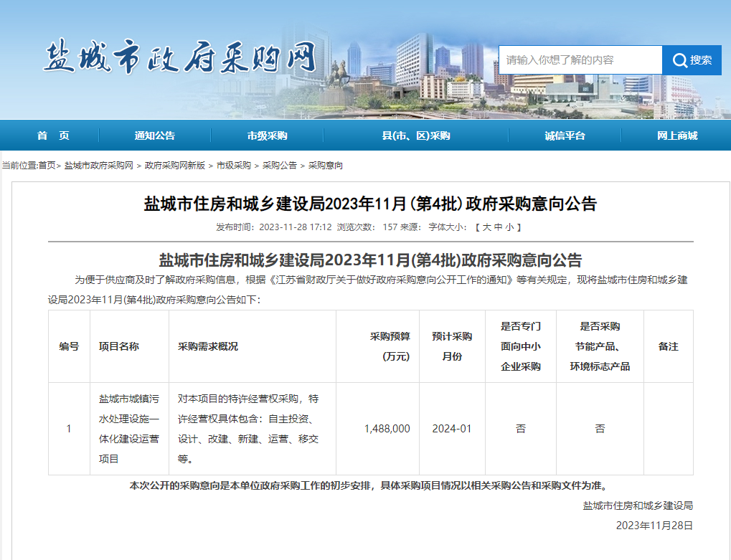Viewport: 731px width, 560px height.
Task: Click the 编号 column header
Action: [x=69, y=346]
